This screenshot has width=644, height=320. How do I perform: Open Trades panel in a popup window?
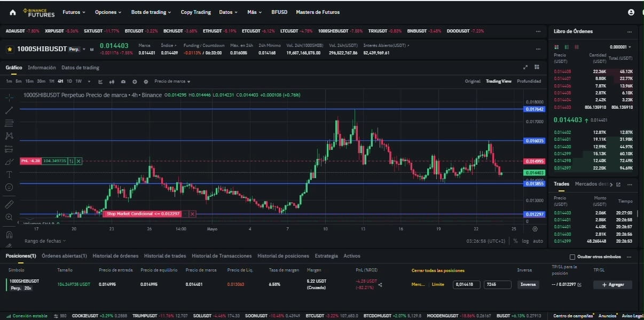(618, 185)
